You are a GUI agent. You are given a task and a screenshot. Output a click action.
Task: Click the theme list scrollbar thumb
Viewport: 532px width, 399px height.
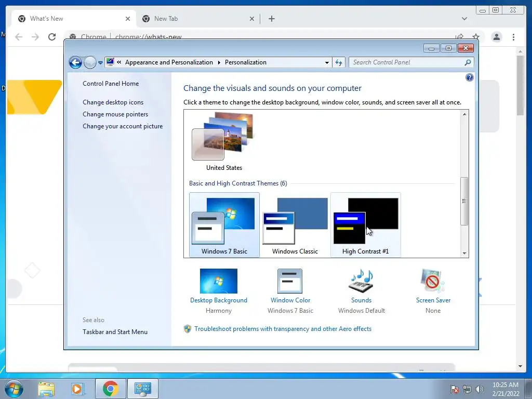pos(464,201)
